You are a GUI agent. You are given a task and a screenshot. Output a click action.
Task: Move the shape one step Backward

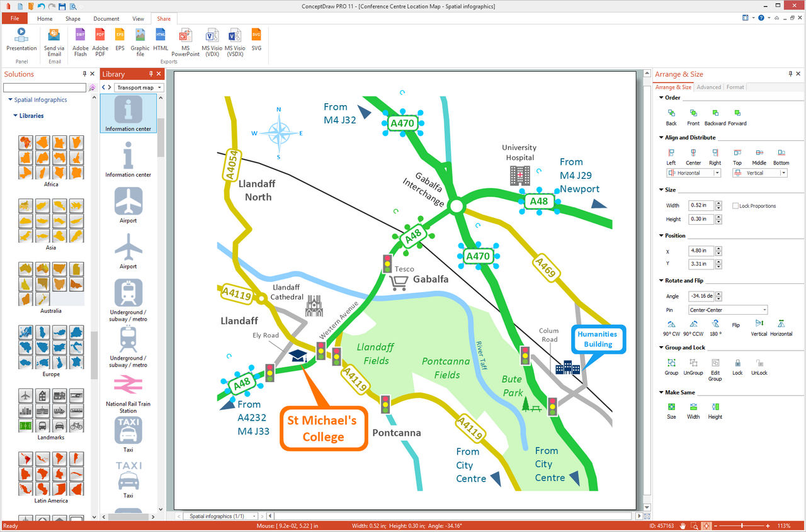pos(715,117)
